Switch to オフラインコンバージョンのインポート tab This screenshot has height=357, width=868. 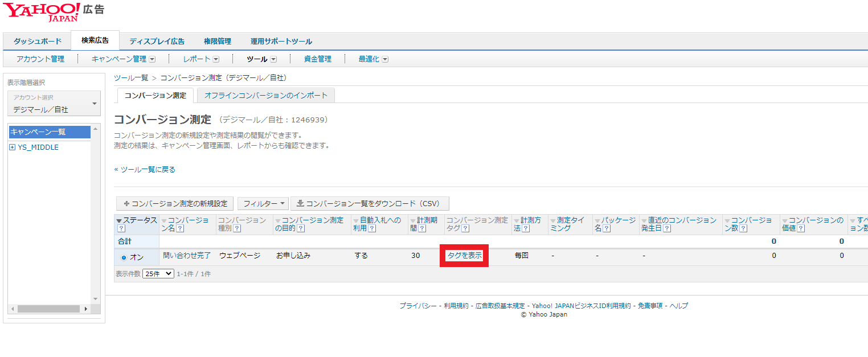click(x=266, y=96)
